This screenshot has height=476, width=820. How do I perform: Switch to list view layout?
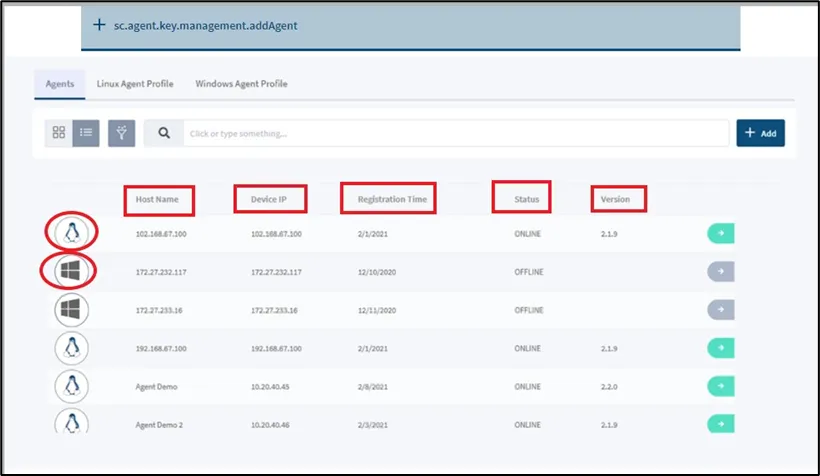[86, 132]
